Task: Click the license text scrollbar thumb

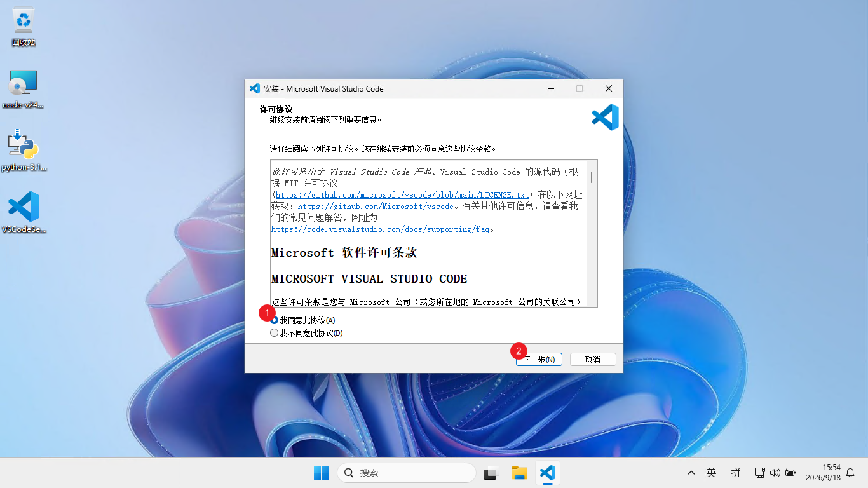Action: click(592, 177)
